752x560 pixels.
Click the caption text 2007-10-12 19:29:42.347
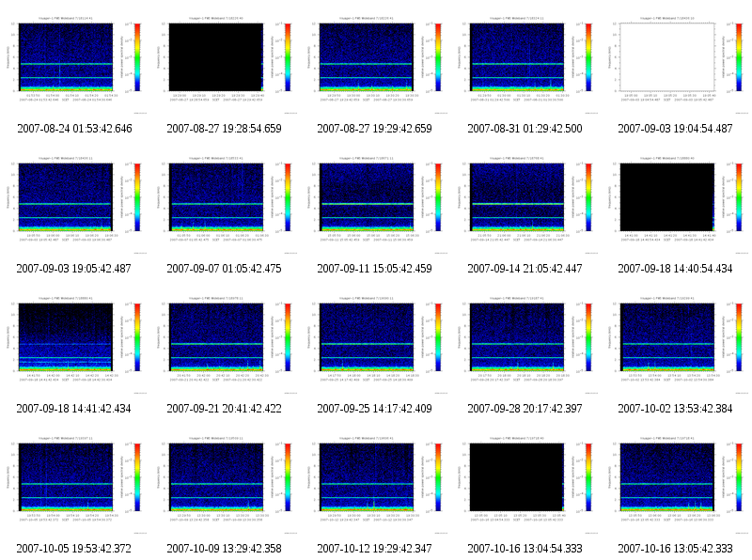(x=374, y=549)
